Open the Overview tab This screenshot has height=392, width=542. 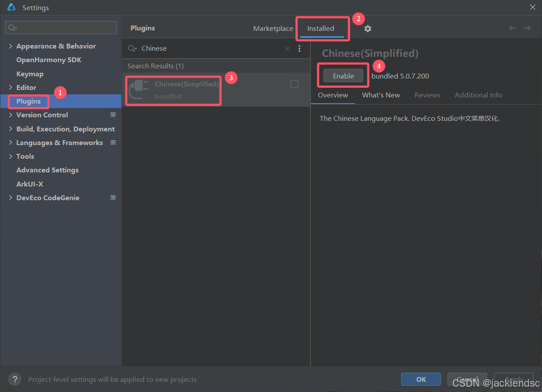click(333, 95)
